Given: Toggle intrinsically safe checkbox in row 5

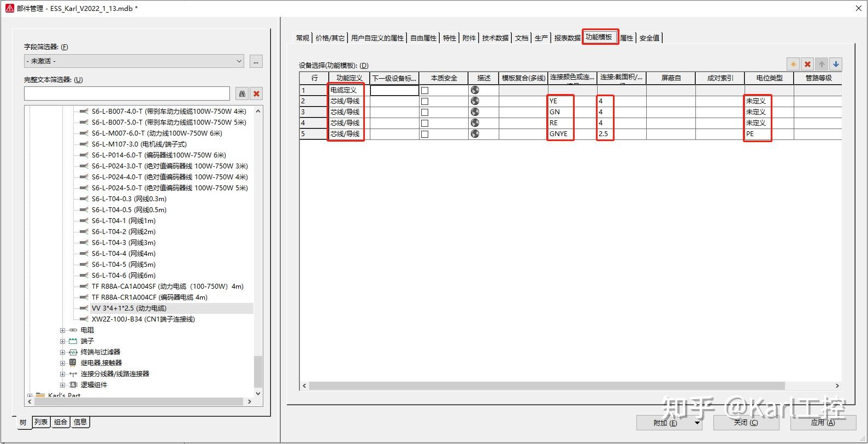Looking at the screenshot, I should tap(424, 134).
